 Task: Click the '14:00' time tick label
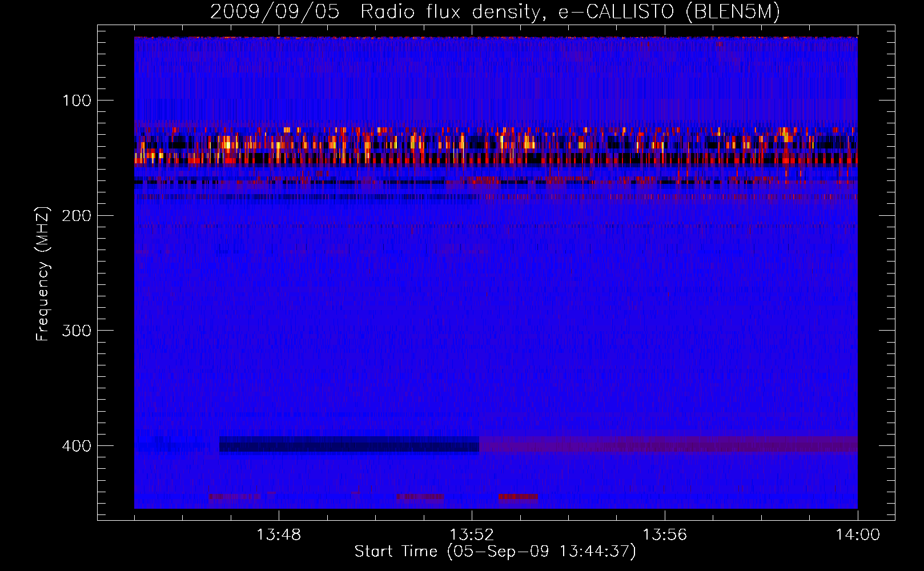click(x=858, y=535)
